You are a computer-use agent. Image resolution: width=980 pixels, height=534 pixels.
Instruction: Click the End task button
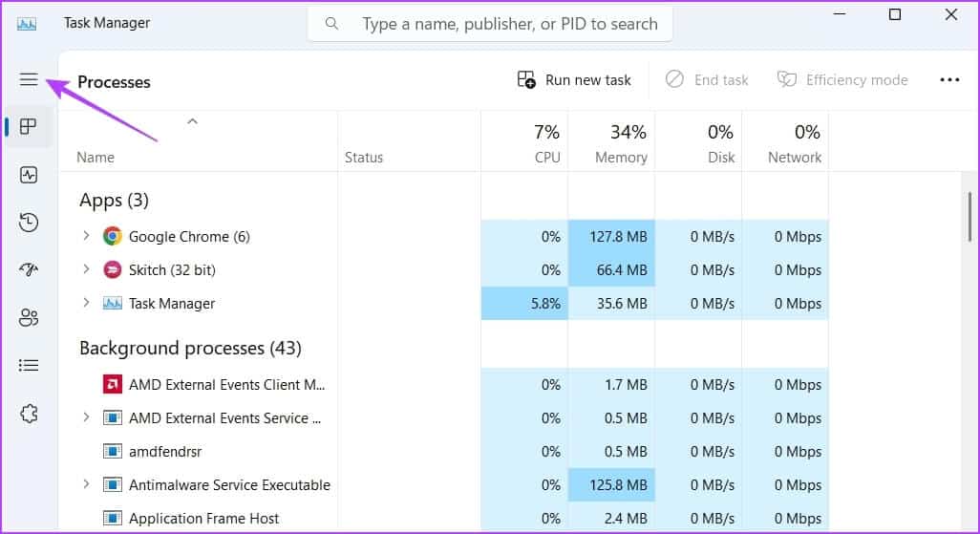tap(706, 80)
